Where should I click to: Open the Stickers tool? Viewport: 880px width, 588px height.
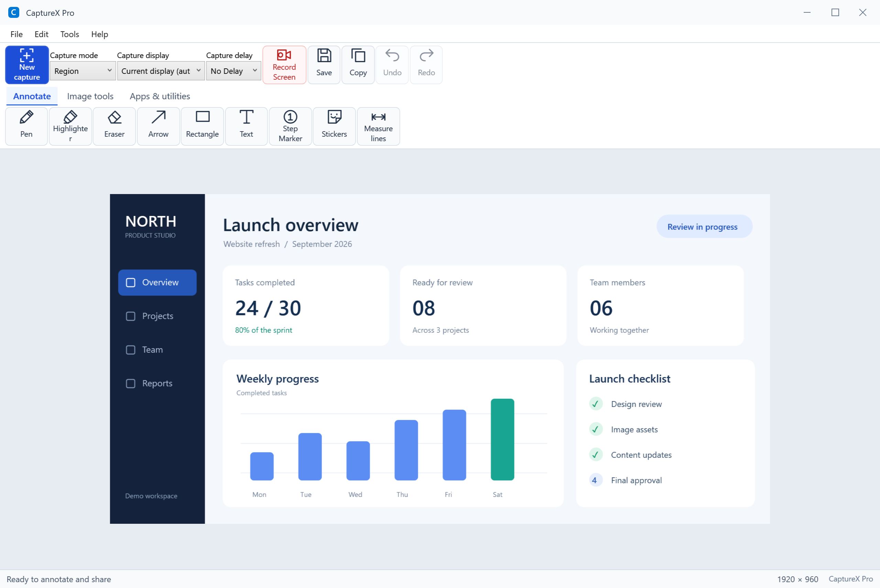tap(334, 126)
